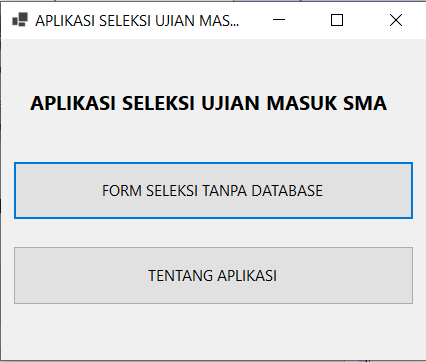Open the TENTANG APLIKASI screen
The image size is (426, 362).
tap(213, 275)
